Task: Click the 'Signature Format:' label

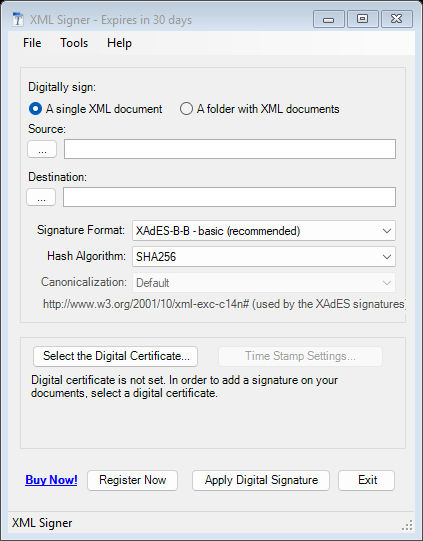Action: coord(81,230)
